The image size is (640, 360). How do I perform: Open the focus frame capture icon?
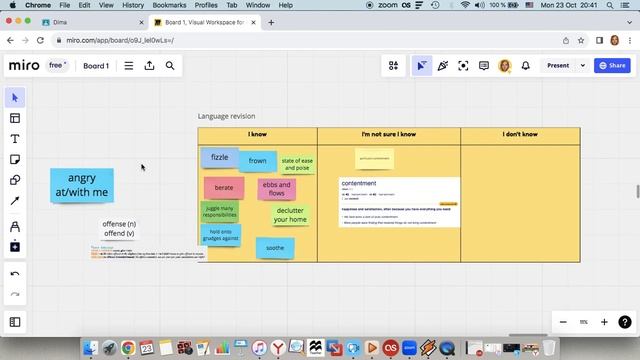pos(463,66)
